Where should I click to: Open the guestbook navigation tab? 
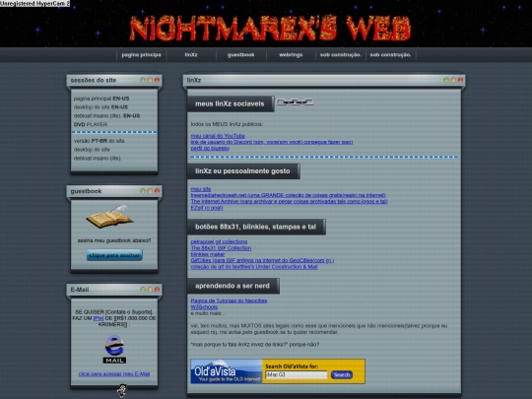pos(241,55)
